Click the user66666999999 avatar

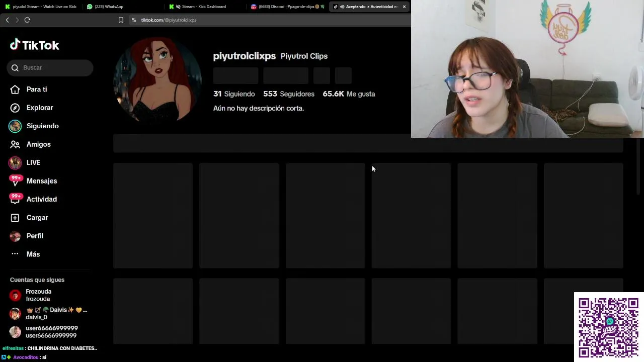(15, 332)
